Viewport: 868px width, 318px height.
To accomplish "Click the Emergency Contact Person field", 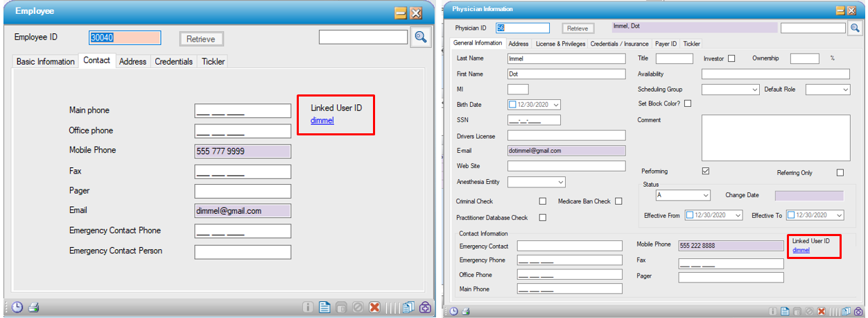I will click(243, 251).
